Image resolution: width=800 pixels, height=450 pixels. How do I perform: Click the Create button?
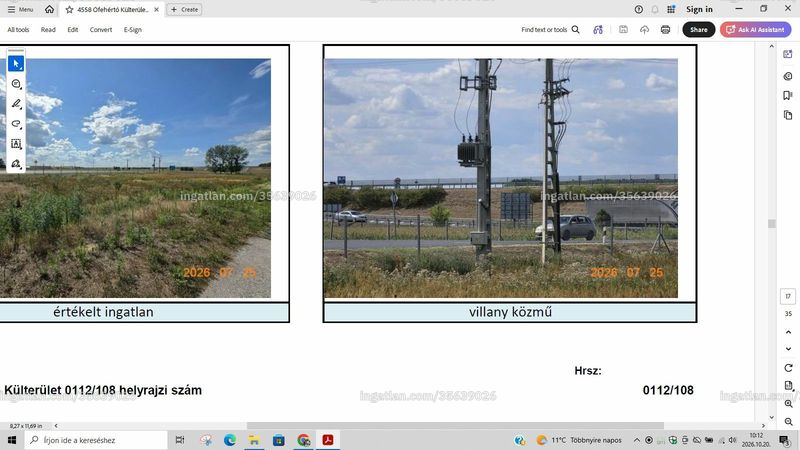coord(185,10)
